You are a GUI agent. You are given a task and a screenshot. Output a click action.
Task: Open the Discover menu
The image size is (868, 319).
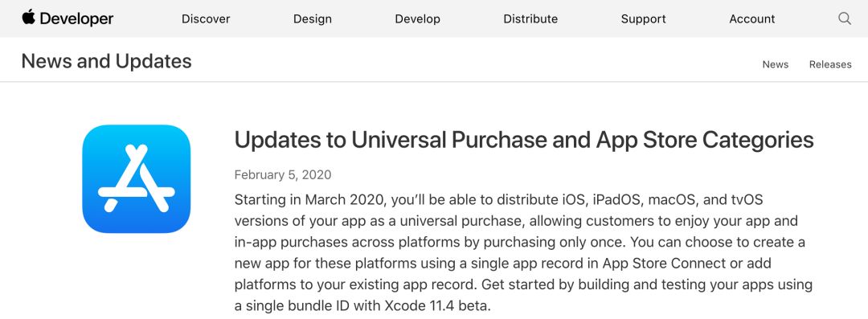[x=206, y=18]
